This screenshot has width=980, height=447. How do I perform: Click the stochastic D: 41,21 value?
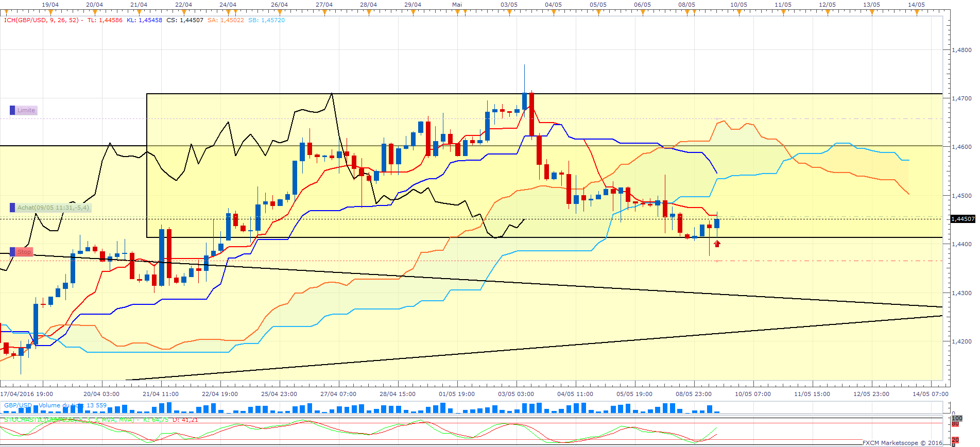point(185,420)
